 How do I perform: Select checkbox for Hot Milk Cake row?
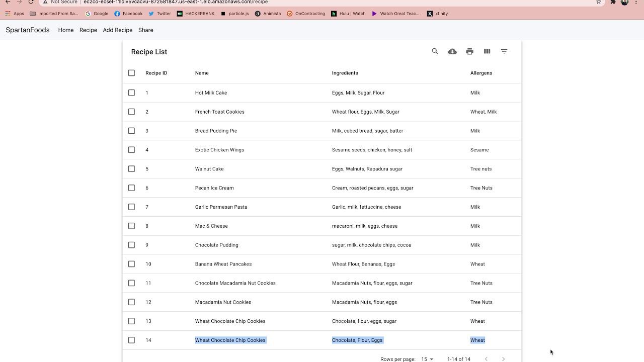[x=131, y=93]
